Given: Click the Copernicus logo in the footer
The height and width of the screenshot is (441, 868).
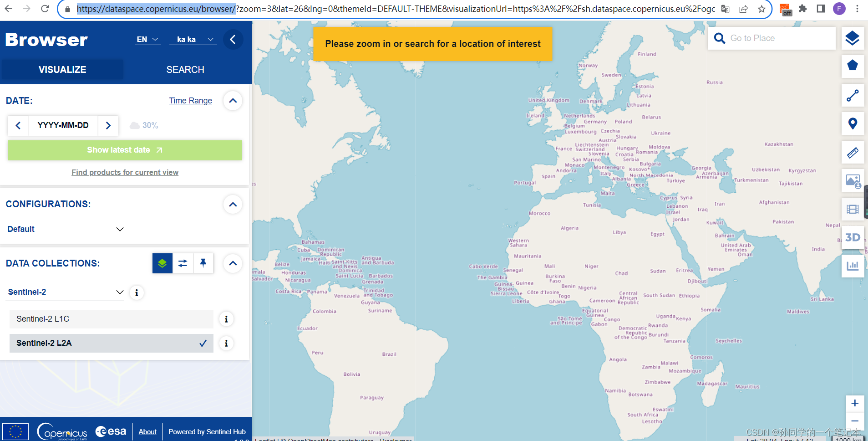Looking at the screenshot, I should pos(62,431).
